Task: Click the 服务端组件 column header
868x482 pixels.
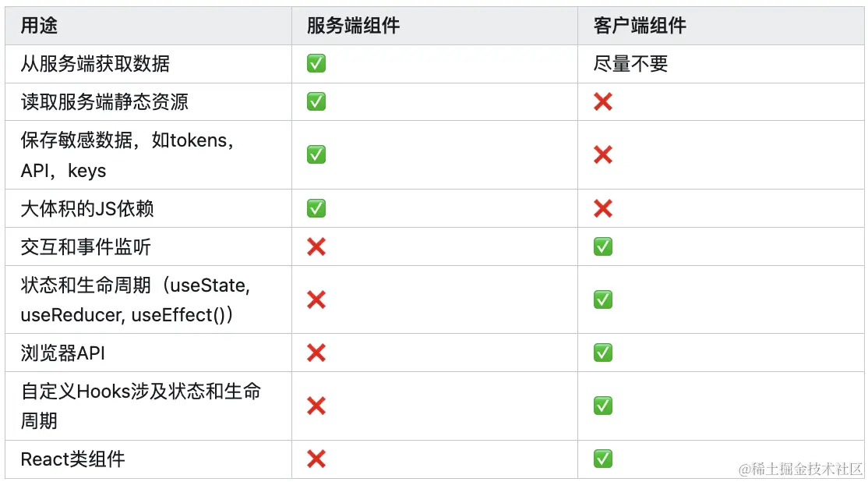Action: [x=353, y=26]
